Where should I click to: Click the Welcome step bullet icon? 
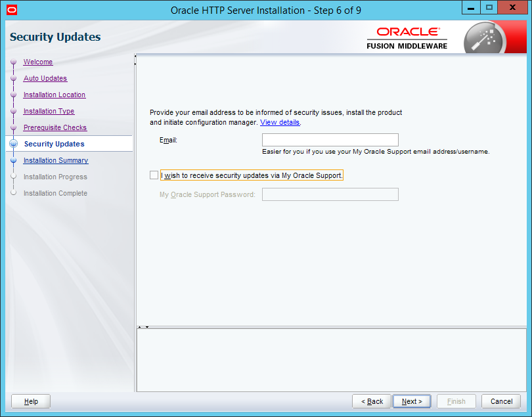click(x=13, y=62)
